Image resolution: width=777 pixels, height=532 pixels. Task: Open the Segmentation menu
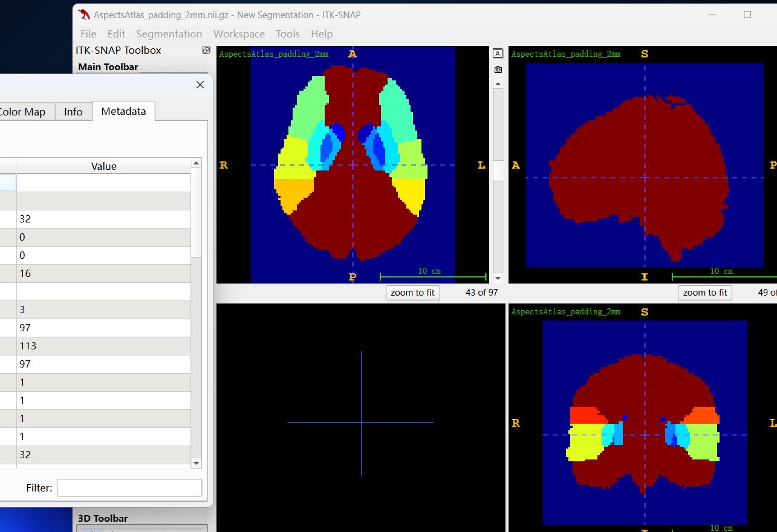click(169, 34)
